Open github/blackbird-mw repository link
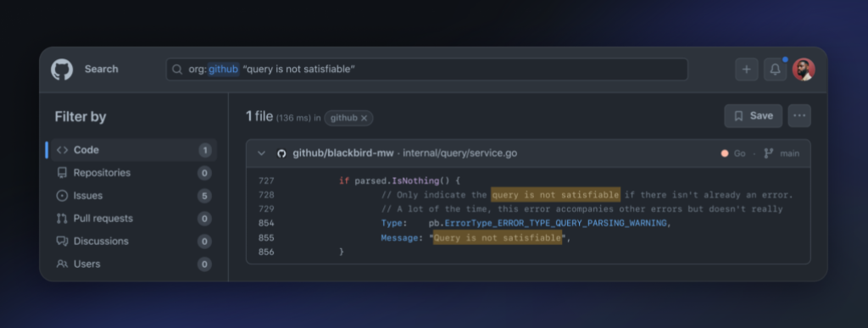 tap(343, 153)
